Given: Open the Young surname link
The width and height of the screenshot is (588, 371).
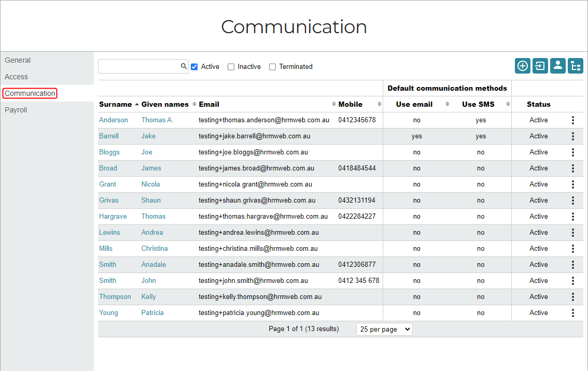Looking at the screenshot, I should point(108,313).
